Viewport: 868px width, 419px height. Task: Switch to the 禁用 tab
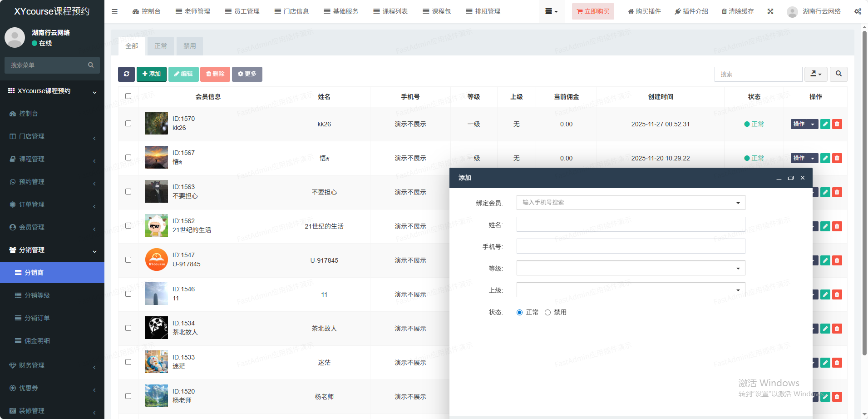pos(189,46)
